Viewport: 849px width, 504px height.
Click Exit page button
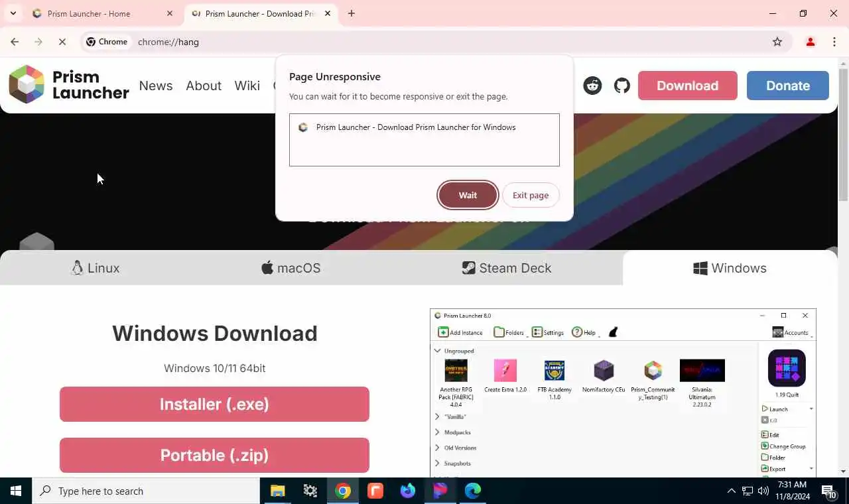(531, 195)
